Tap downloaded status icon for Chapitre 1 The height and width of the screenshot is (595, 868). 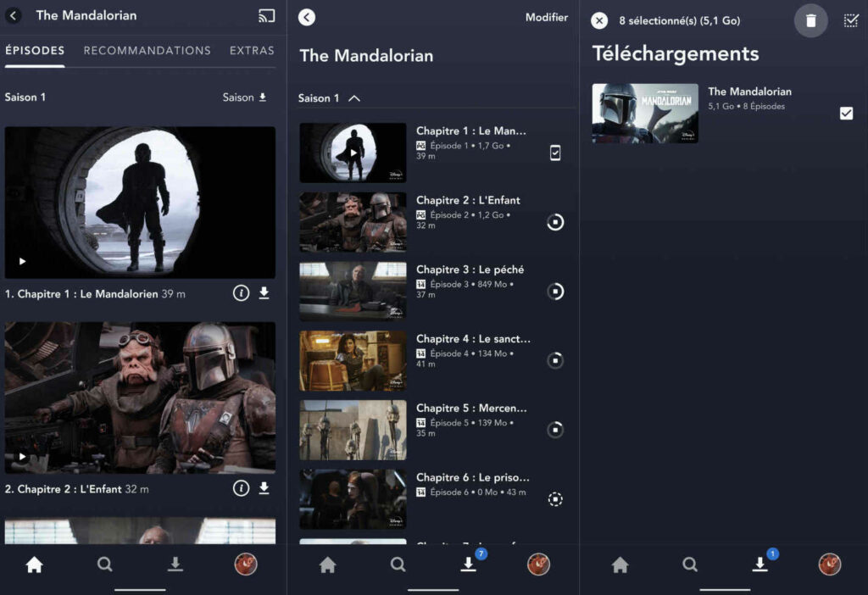[555, 153]
